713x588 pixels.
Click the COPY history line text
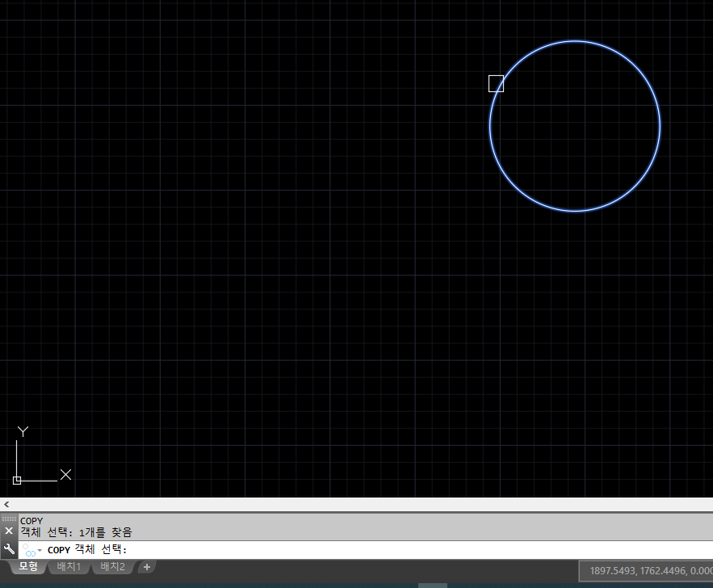click(x=31, y=521)
